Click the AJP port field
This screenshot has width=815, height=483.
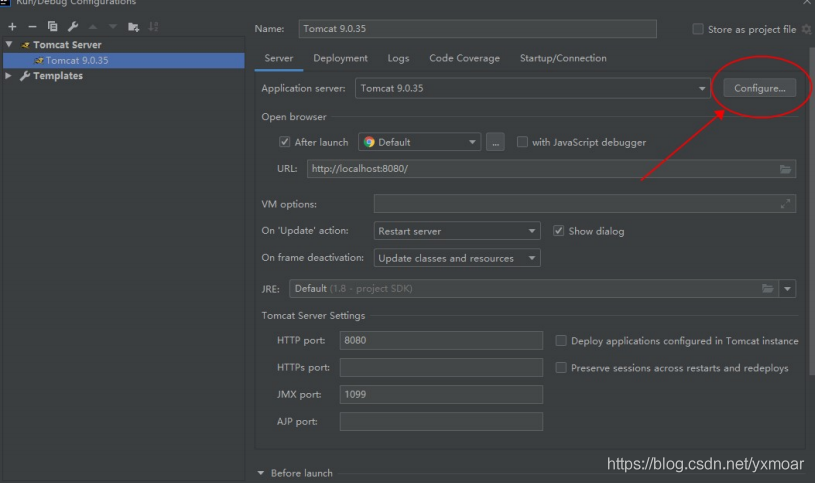(441, 422)
